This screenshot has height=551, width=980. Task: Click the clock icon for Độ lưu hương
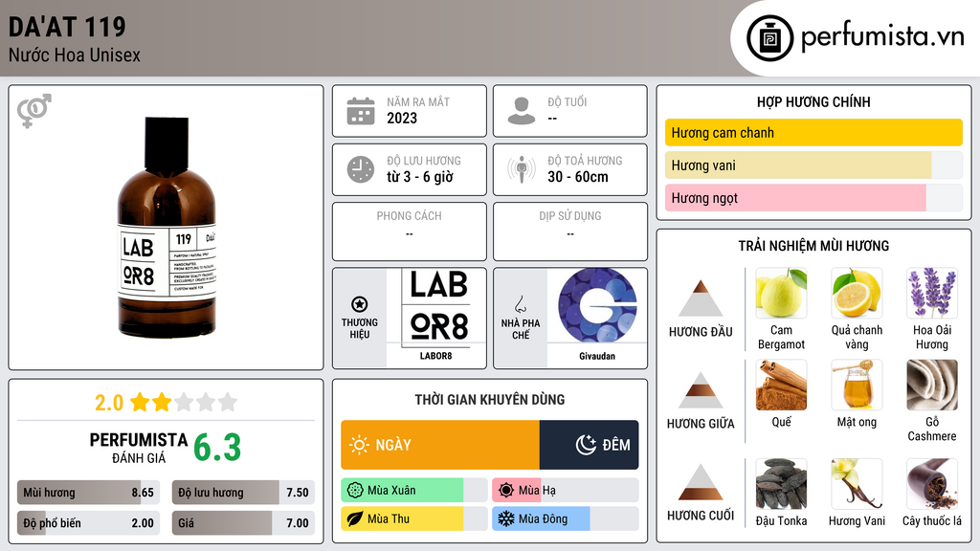361,169
